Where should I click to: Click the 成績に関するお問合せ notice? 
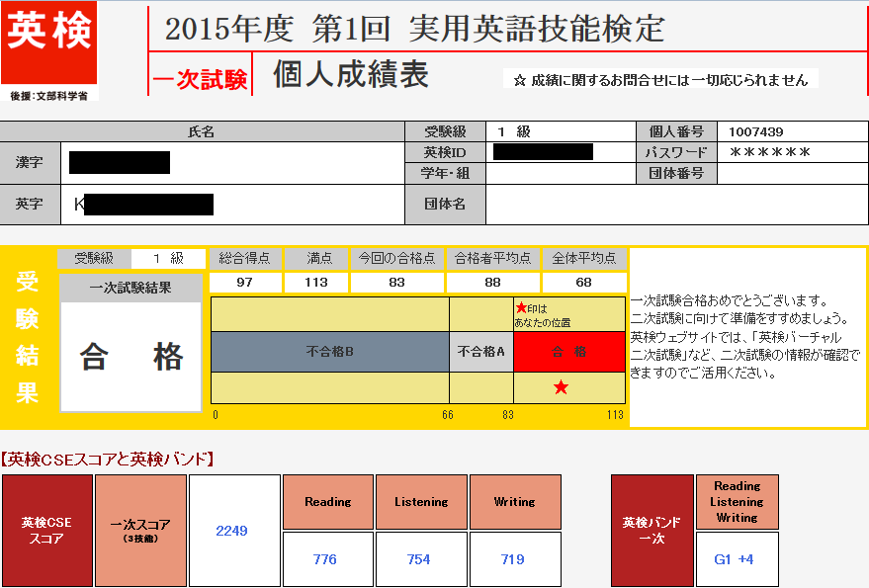(x=660, y=80)
